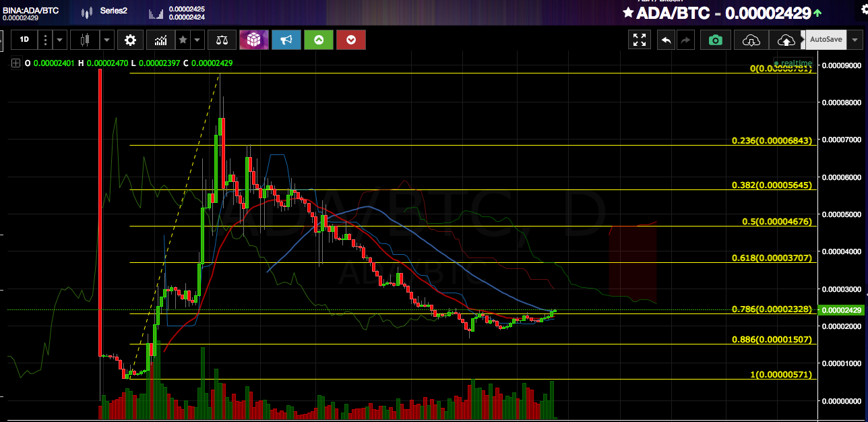
Task: Expand the favorite indicators dropdown arrow
Action: pyautogui.click(x=197, y=40)
